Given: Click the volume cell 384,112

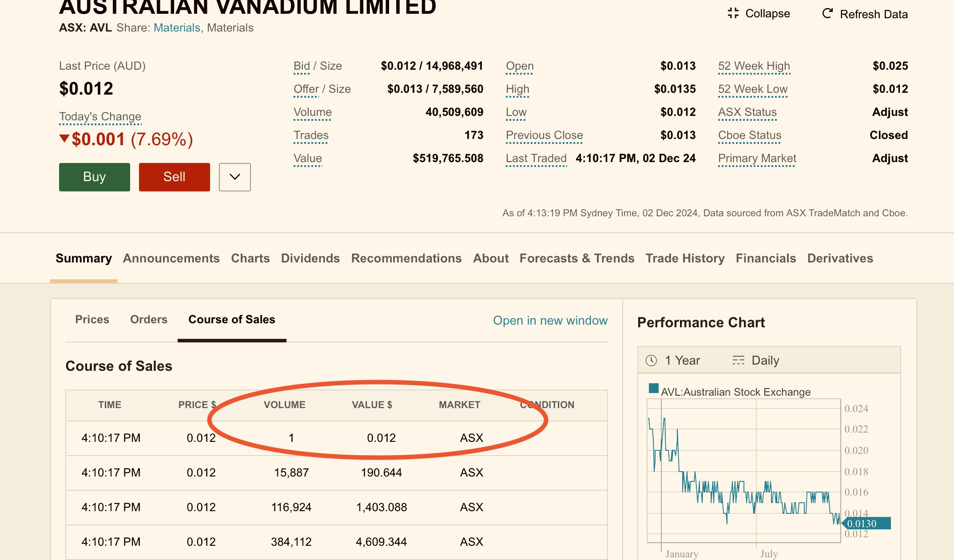Looking at the screenshot, I should tap(291, 542).
